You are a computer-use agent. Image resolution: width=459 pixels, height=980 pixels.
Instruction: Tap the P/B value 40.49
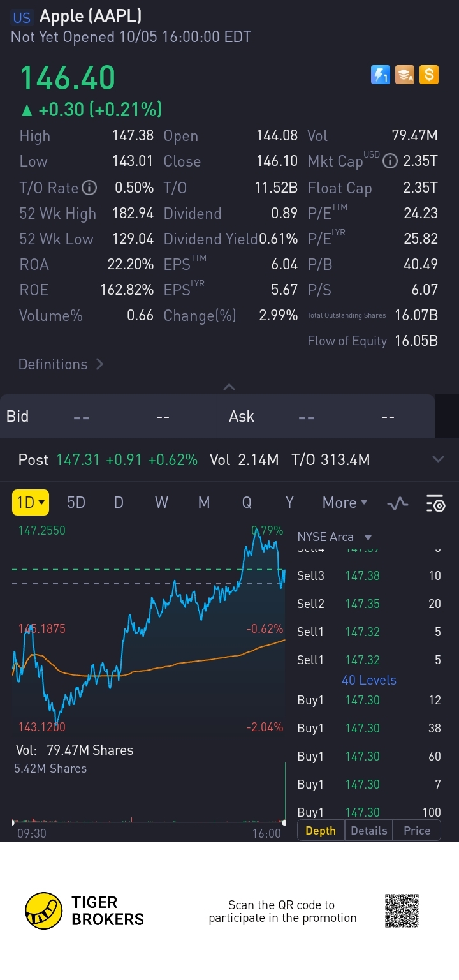(421, 264)
